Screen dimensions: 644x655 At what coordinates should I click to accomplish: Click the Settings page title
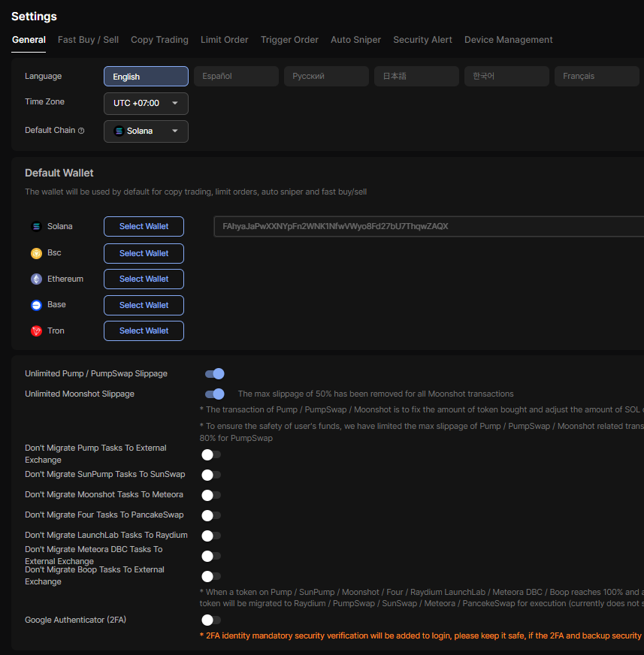34,17
